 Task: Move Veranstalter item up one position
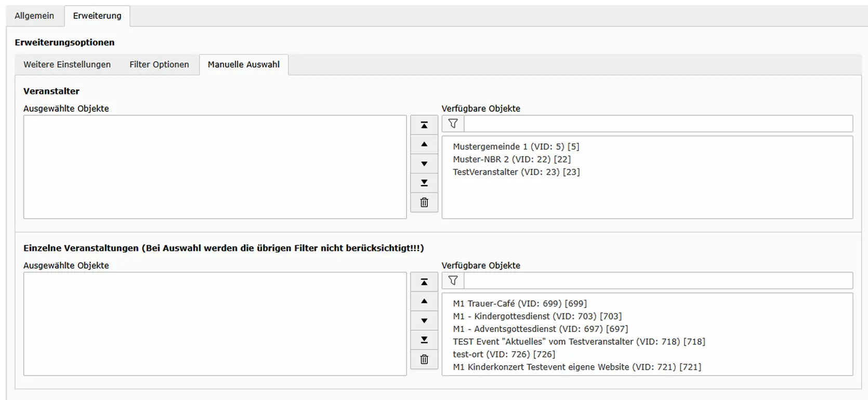424,144
